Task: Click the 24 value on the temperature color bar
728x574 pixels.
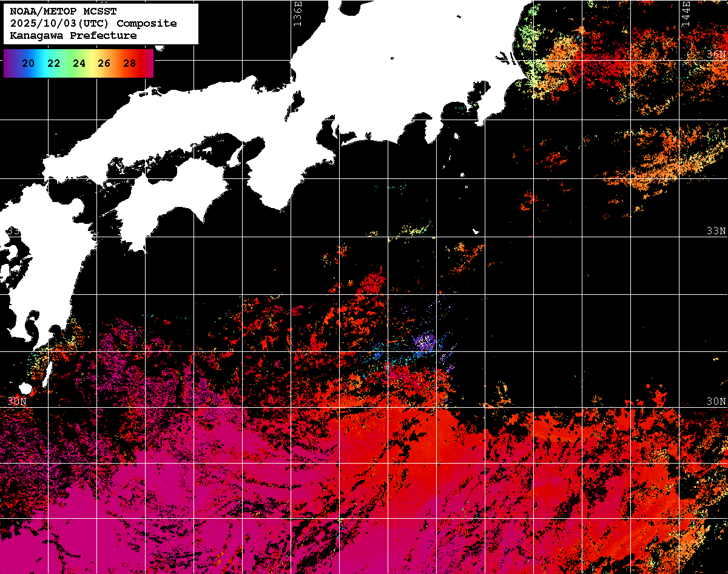Action: pos(79,63)
